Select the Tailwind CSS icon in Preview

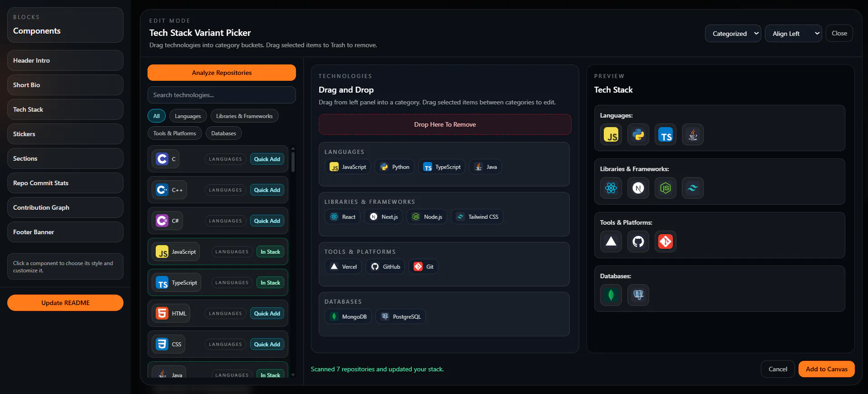tap(693, 188)
